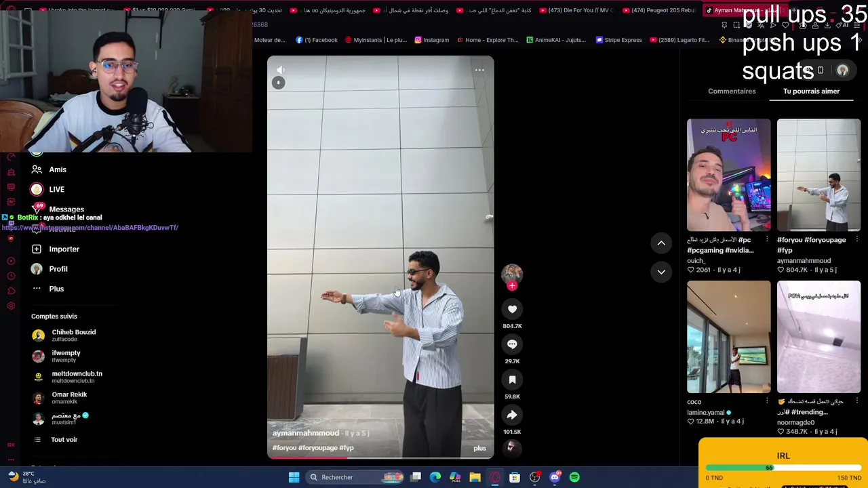Open options for the ouich_ video card
868x488 pixels.
767,239
